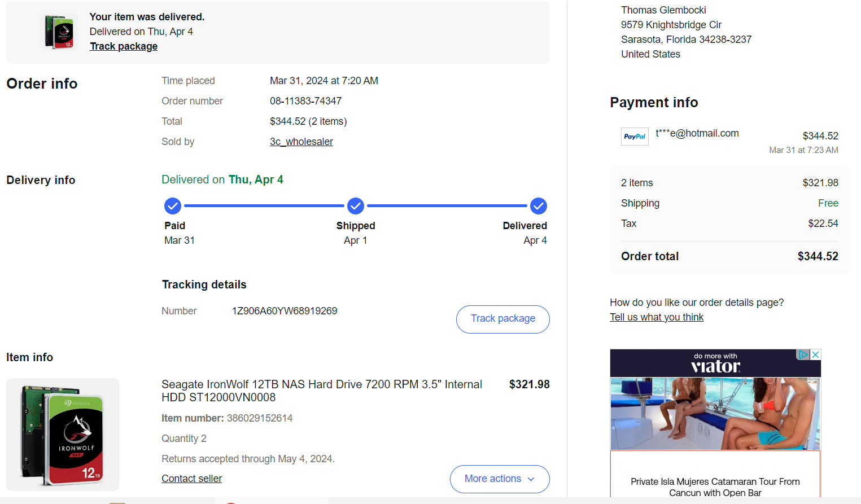Click the Tax amount $22.54
Viewport: 861px width, 504px height.
[823, 223]
